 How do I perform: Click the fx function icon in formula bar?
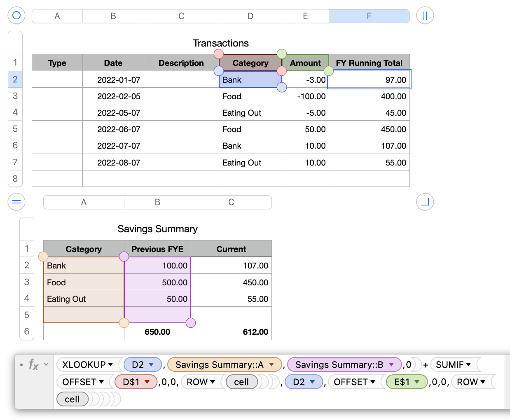click(34, 364)
